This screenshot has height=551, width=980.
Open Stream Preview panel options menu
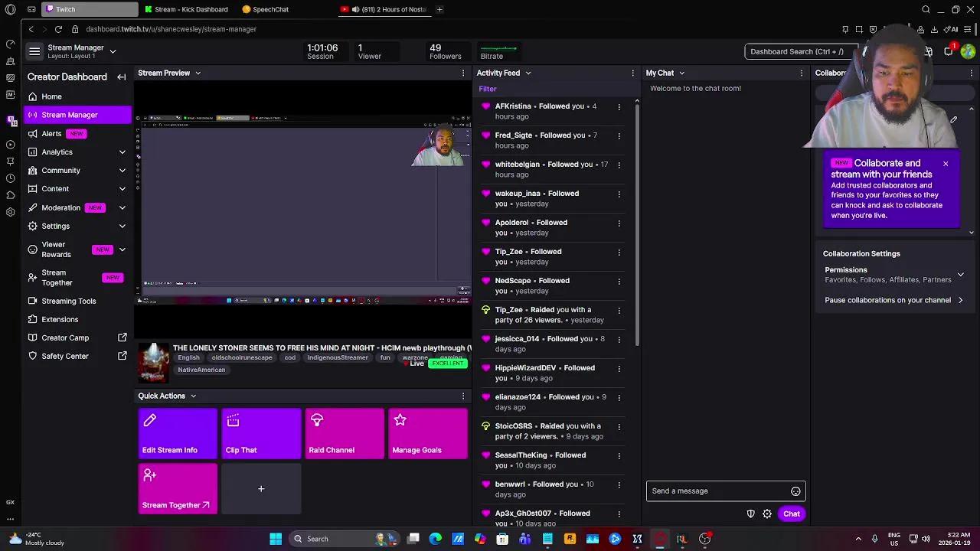463,73
